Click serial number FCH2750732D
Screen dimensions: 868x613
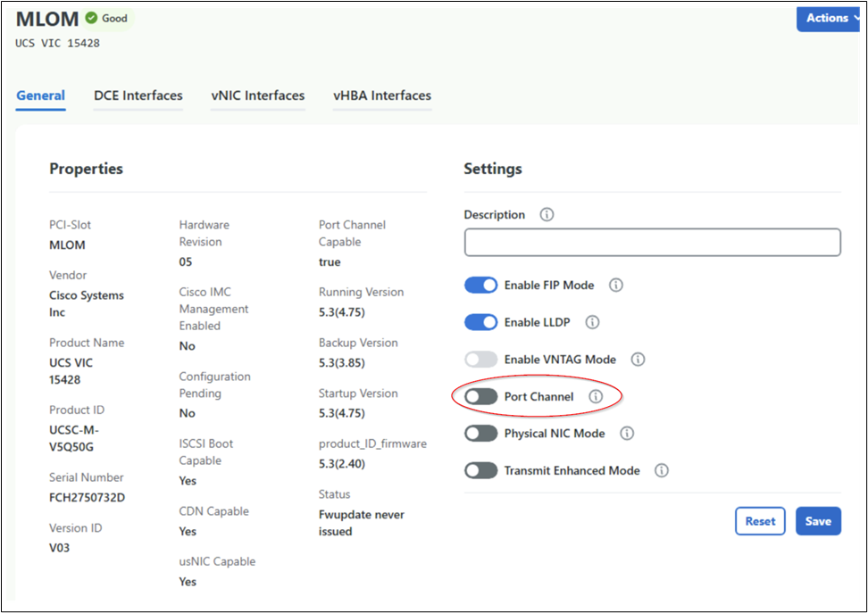coord(87,497)
